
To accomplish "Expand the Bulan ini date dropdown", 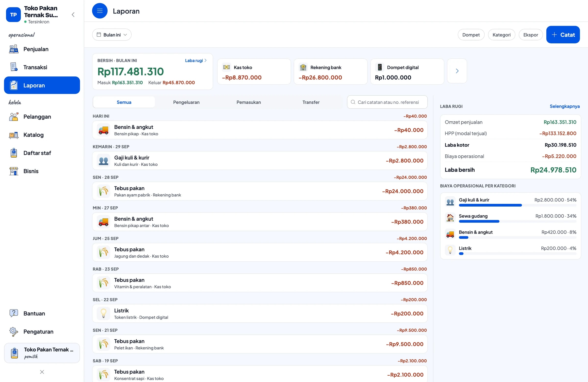I will (112, 35).
